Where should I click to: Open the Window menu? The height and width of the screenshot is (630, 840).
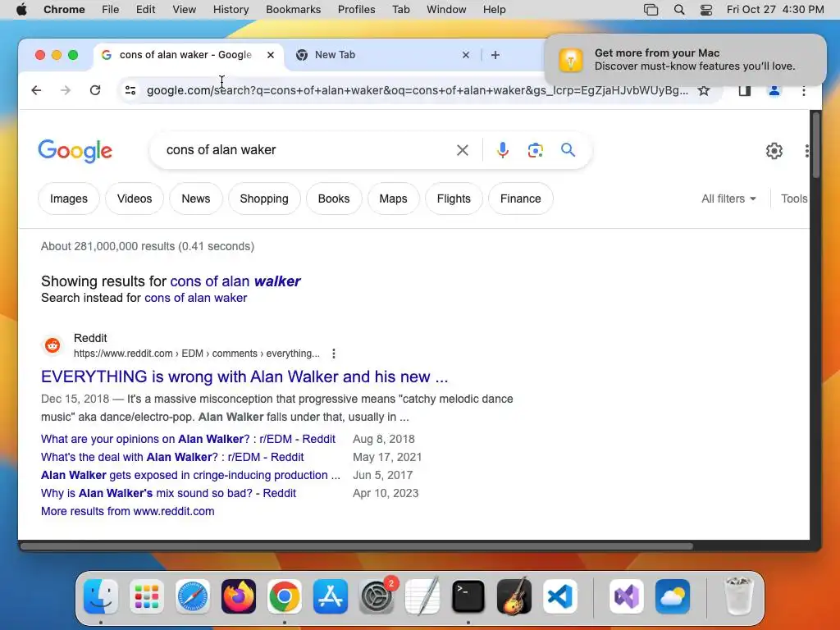(x=446, y=10)
